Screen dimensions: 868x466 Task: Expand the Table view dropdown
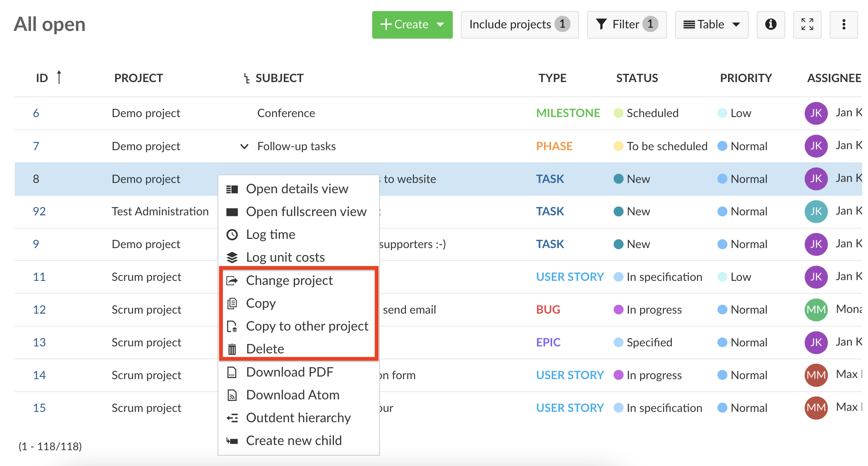point(712,24)
